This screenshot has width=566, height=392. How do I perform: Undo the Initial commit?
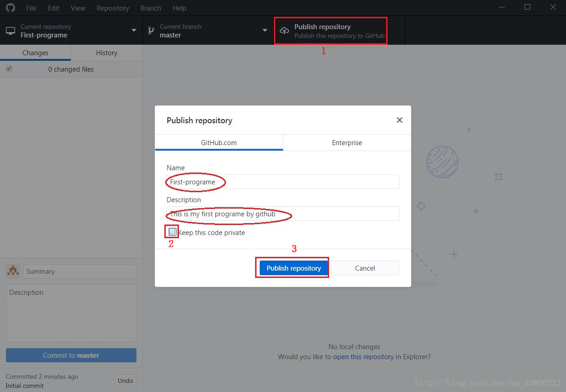point(125,381)
